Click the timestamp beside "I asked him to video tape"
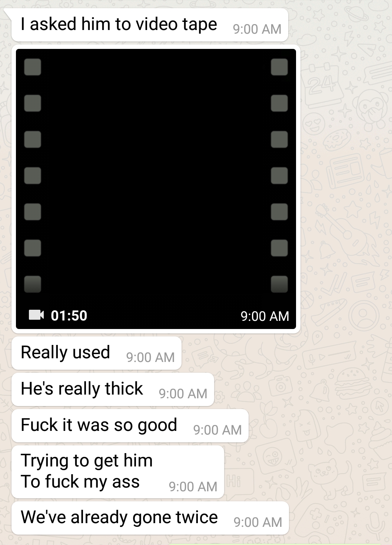The width and height of the screenshot is (392, 545). pyautogui.click(x=257, y=29)
